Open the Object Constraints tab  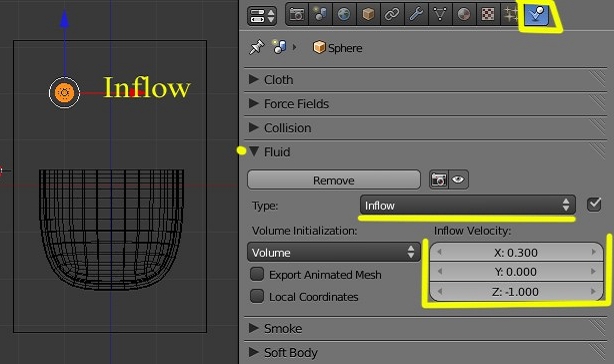tap(392, 15)
